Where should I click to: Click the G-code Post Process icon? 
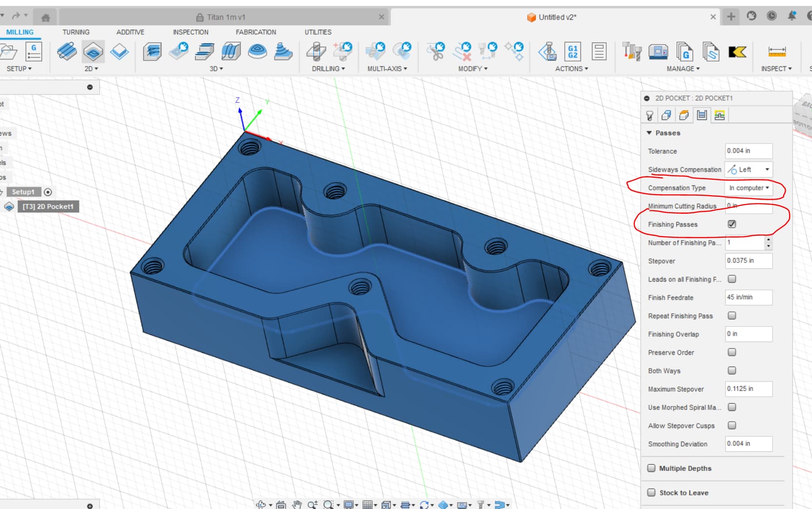(573, 52)
